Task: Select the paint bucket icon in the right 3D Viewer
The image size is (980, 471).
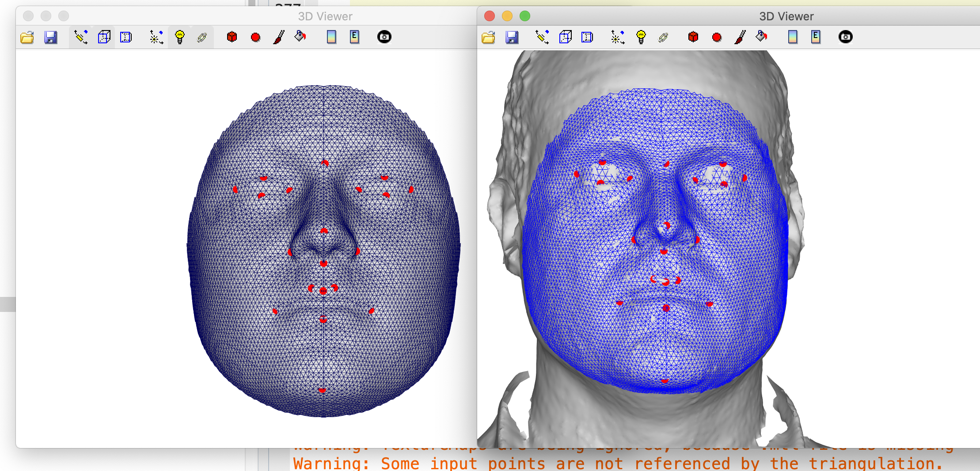Action: (762, 36)
